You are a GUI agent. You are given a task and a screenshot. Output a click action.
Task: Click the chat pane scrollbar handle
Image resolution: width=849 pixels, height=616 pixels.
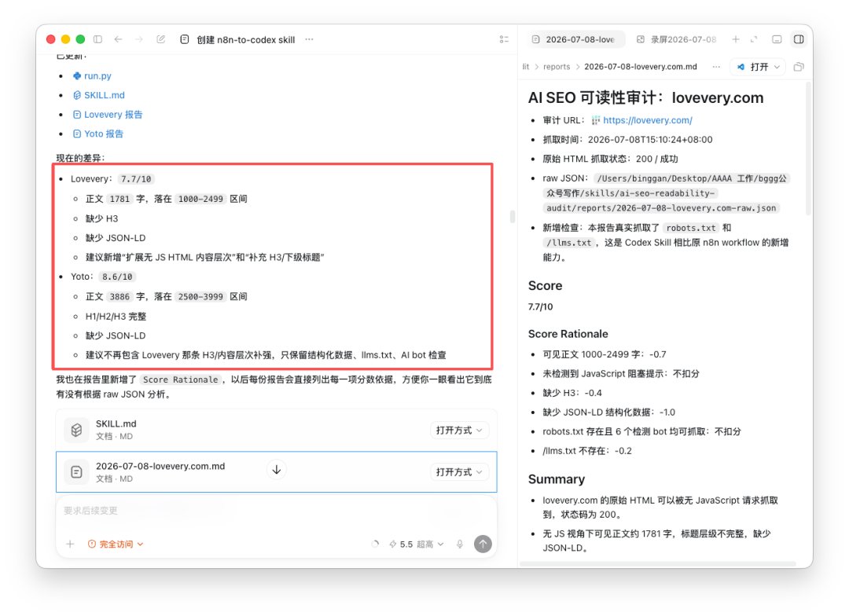[513, 217]
